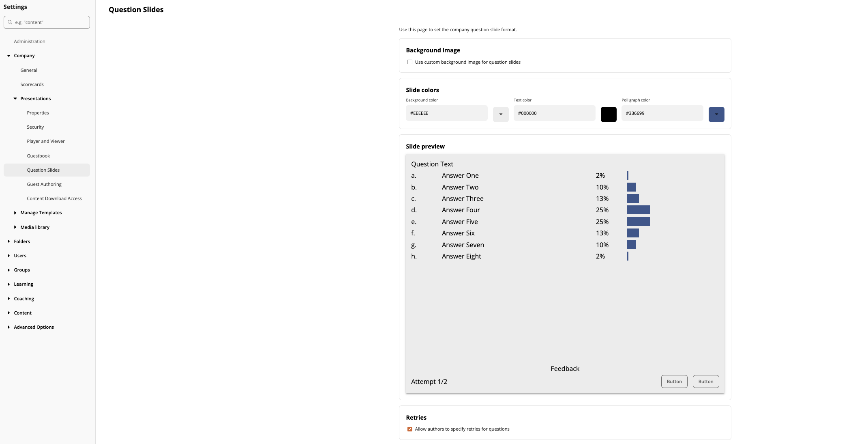
Task: Open Content Download Access page
Action: 54,198
